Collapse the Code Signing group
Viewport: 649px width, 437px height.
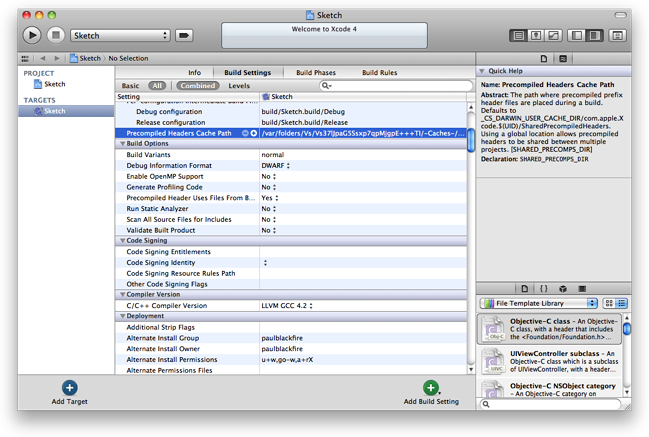tap(123, 240)
